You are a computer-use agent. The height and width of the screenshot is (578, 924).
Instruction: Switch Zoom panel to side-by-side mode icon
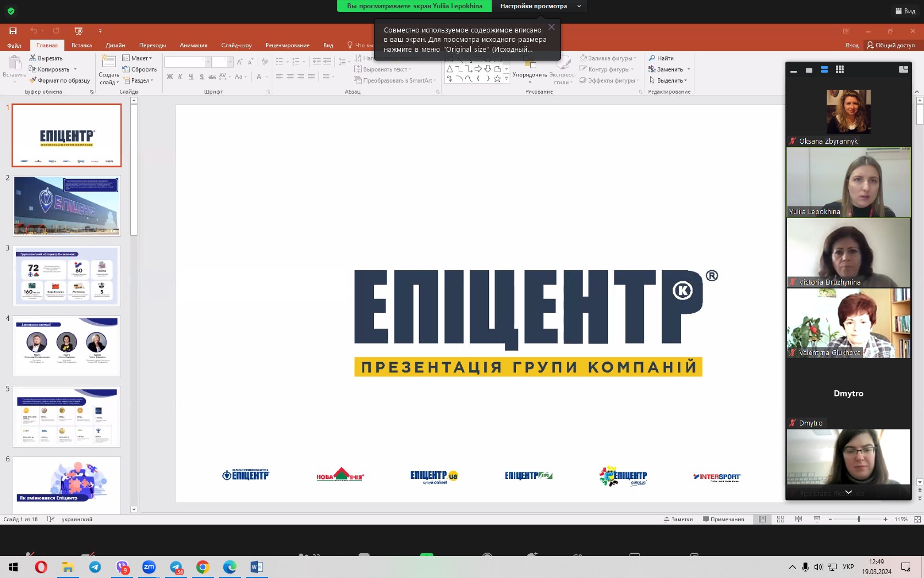tap(903, 69)
